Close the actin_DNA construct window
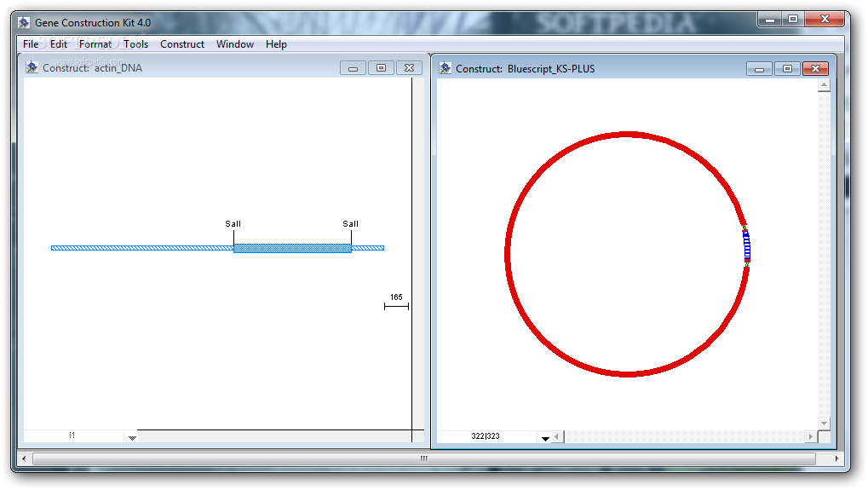Screen dimensions: 868x490 click(x=409, y=68)
